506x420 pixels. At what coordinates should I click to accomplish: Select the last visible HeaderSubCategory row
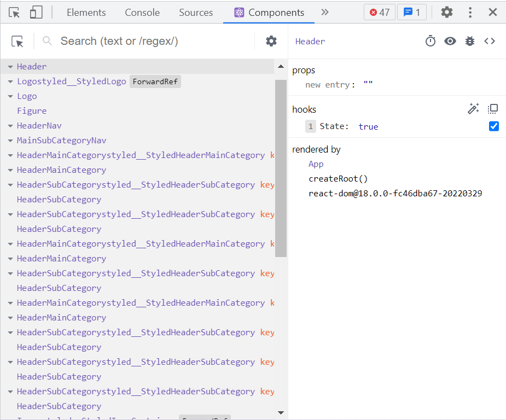pos(137,406)
